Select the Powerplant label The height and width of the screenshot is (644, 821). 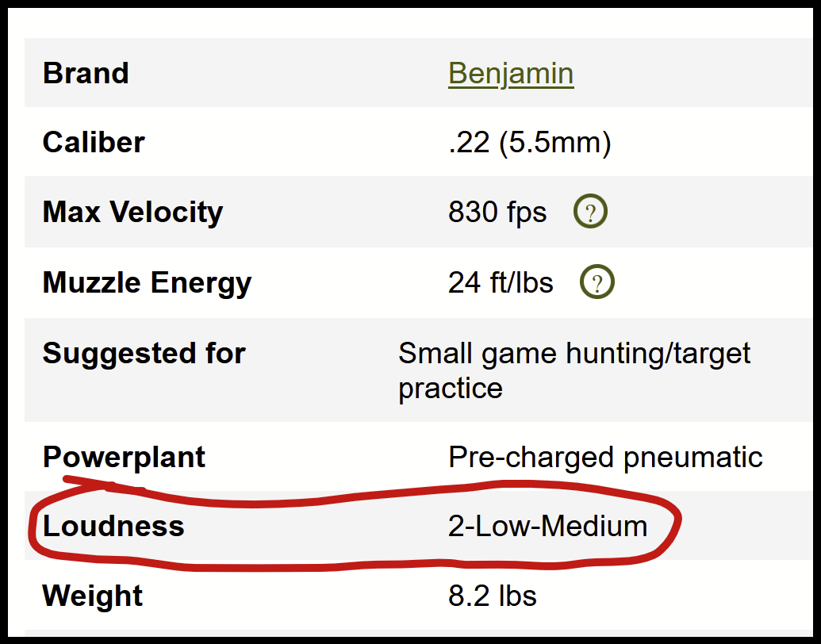[124, 457]
